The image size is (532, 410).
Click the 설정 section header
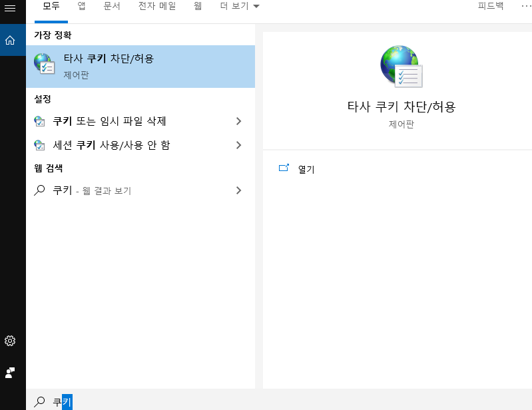coord(43,99)
